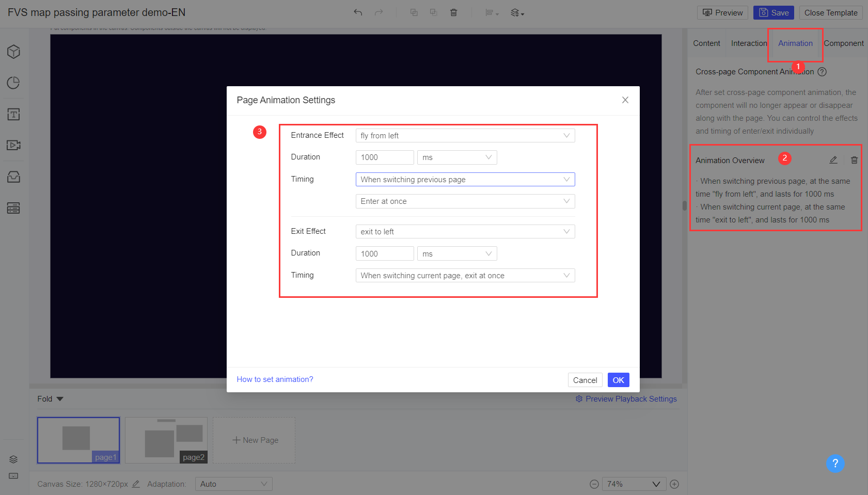Undo the last action in the toolbar
The height and width of the screenshot is (495, 868).
point(357,12)
